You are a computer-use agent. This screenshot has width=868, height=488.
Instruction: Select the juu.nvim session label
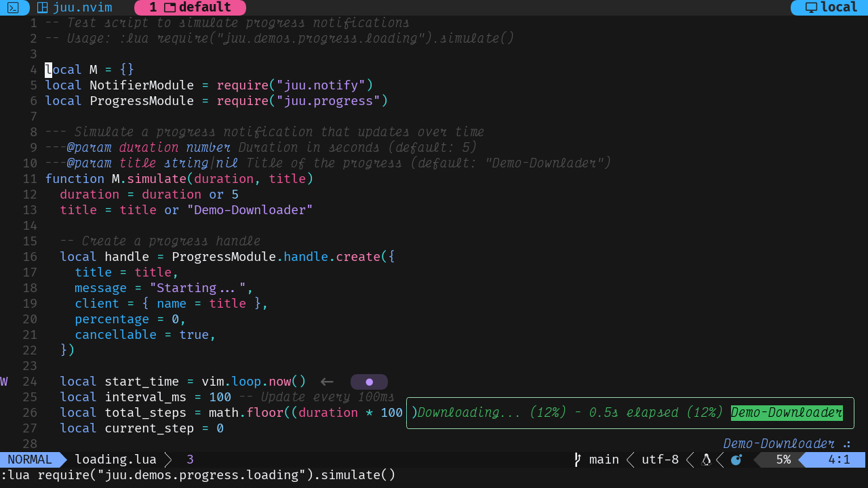click(x=82, y=7)
